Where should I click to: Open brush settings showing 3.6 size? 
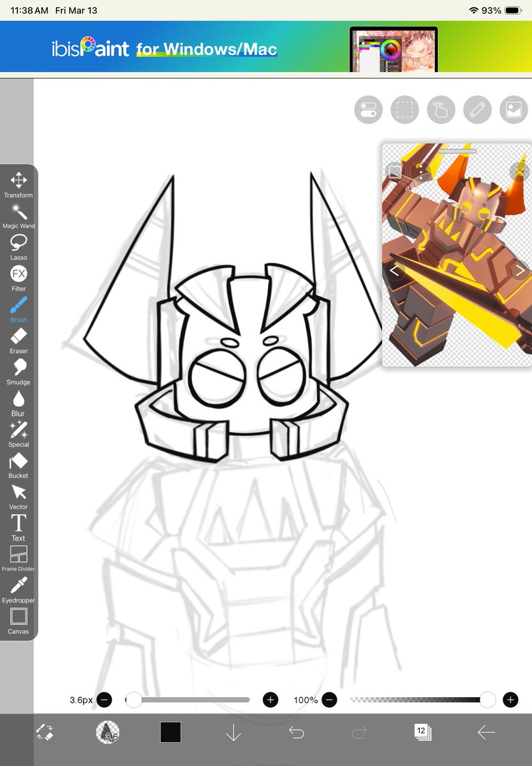pos(107,732)
